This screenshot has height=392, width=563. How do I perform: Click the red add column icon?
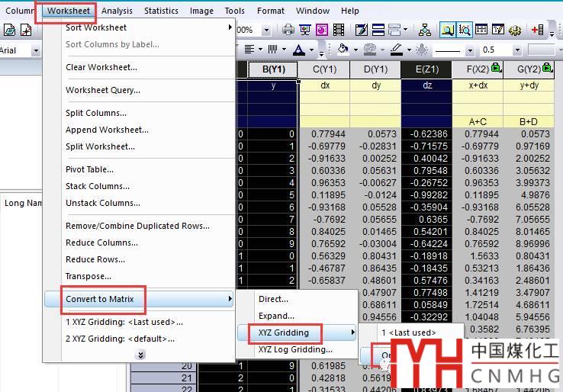[537, 31]
